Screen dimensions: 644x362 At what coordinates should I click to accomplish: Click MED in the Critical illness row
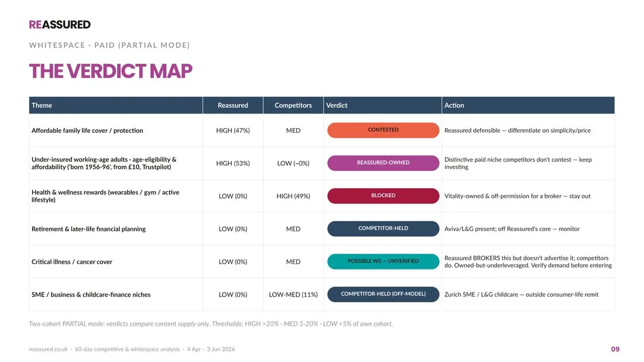click(293, 262)
